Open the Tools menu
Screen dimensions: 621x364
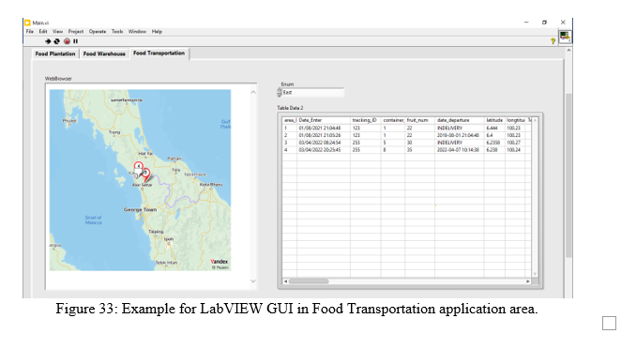pos(117,31)
